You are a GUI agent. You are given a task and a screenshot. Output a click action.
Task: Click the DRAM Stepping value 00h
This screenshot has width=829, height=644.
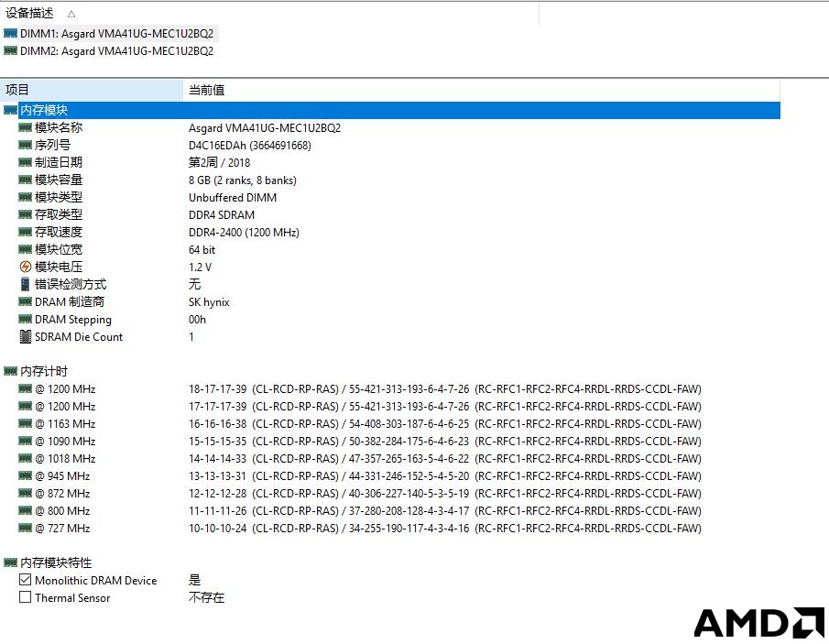(197, 320)
